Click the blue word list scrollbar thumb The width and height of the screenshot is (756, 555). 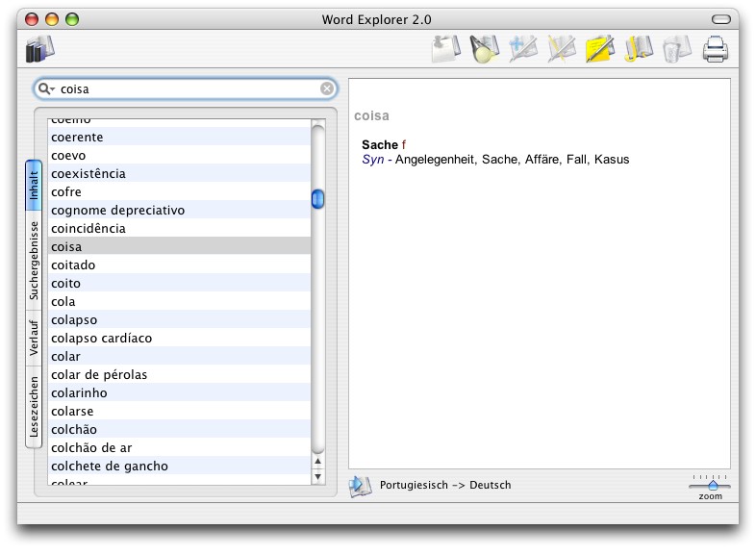coord(317,199)
